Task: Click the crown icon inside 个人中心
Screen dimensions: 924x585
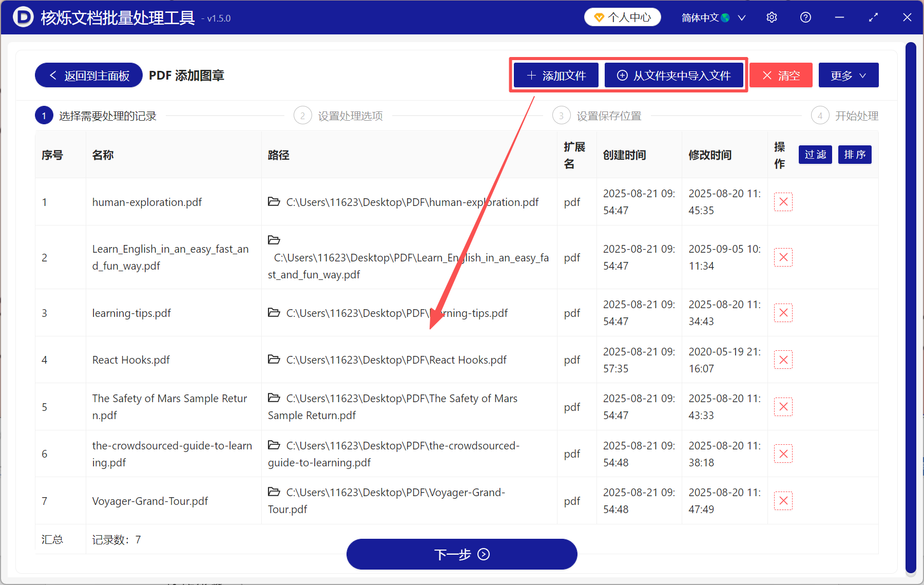Action: pos(599,17)
